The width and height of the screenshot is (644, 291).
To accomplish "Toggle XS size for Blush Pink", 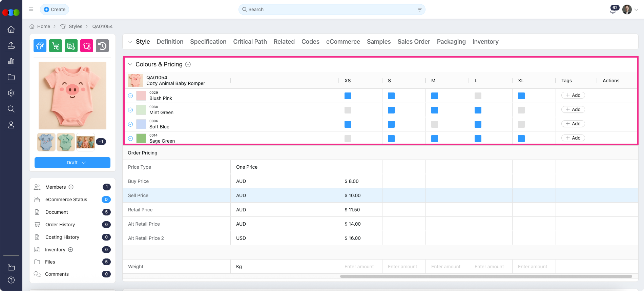I will point(348,96).
